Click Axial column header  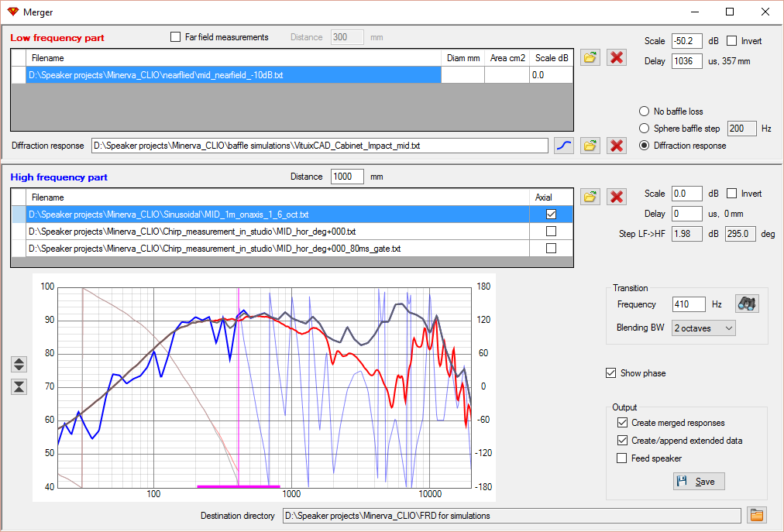(x=551, y=197)
